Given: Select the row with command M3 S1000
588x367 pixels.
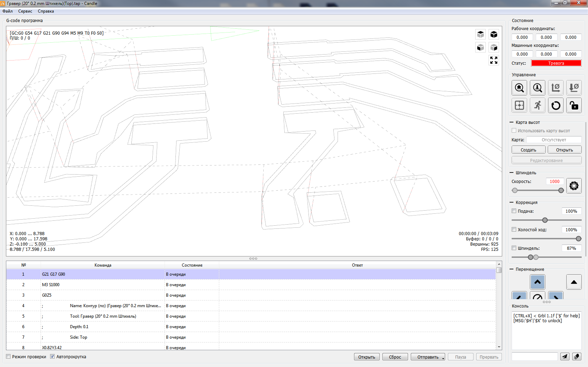Looking at the screenshot, I should click(x=251, y=284).
